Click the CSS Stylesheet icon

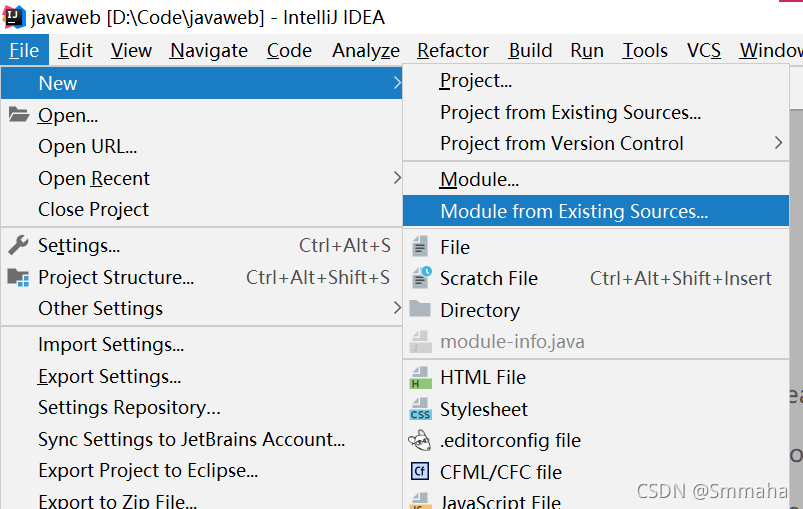point(420,409)
